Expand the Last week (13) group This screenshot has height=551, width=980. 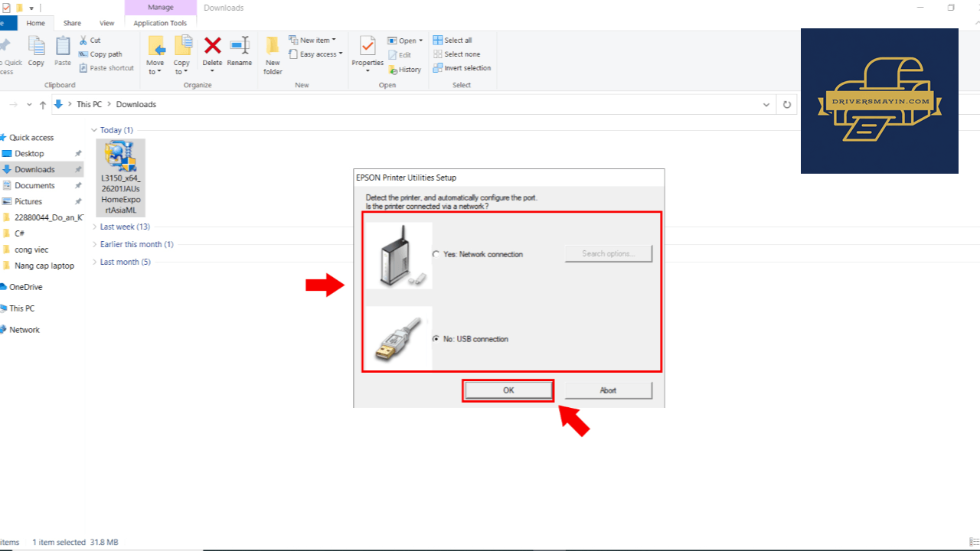[x=95, y=227]
